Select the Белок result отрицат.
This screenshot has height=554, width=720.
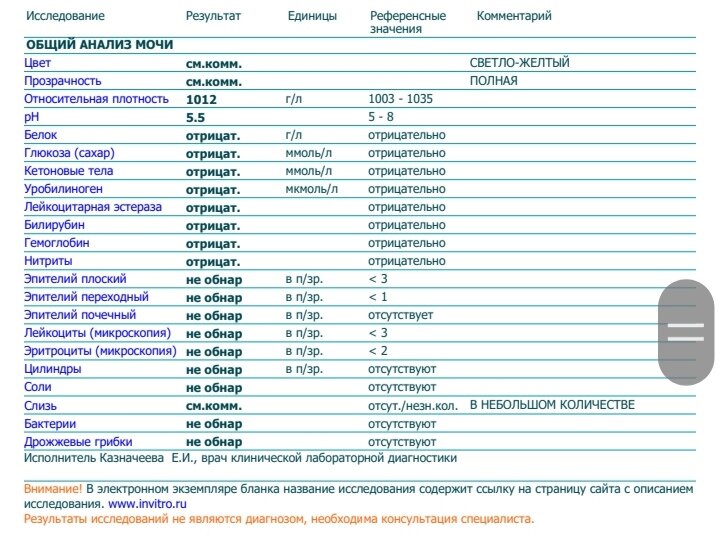tap(213, 136)
